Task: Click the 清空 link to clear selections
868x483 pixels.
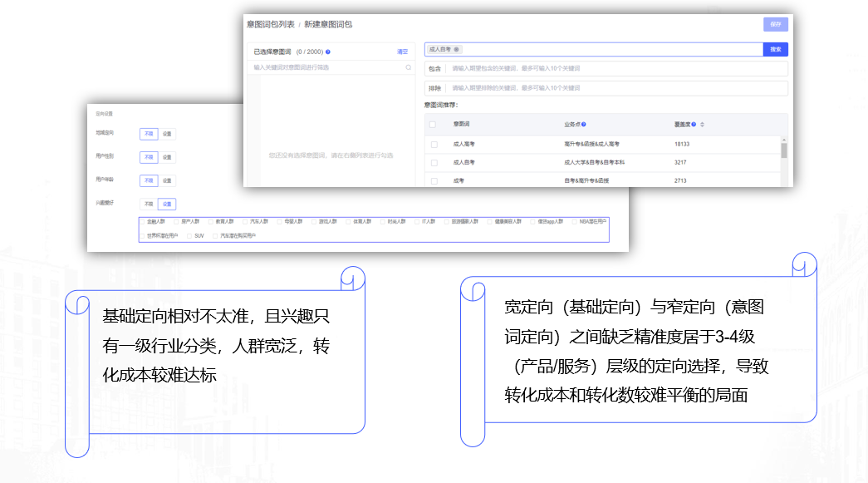Action: (402, 52)
